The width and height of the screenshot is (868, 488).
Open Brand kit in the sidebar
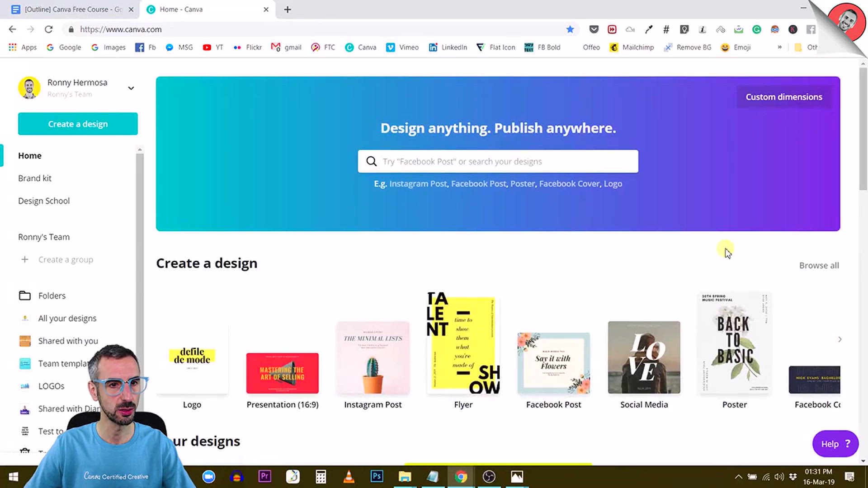pos(35,178)
